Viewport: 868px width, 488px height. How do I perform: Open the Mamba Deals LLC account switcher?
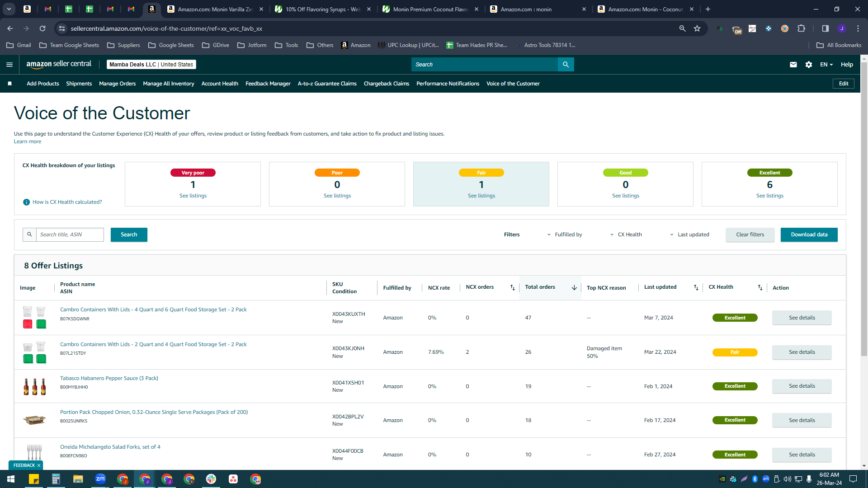[x=151, y=65]
